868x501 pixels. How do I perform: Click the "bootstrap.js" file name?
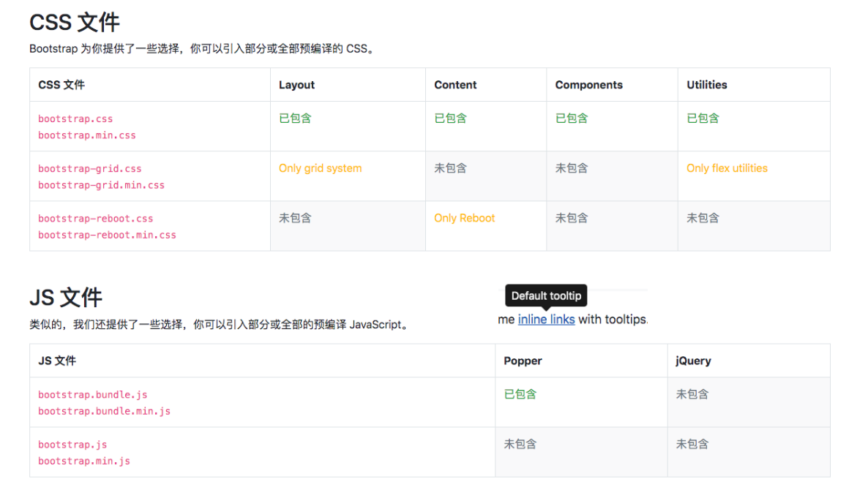pos(72,445)
